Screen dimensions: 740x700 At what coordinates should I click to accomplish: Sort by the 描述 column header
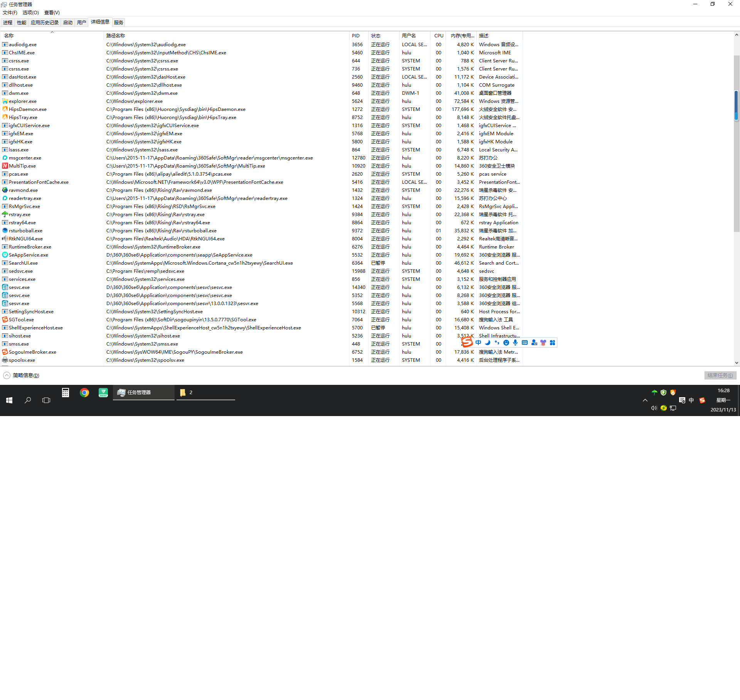[500, 35]
